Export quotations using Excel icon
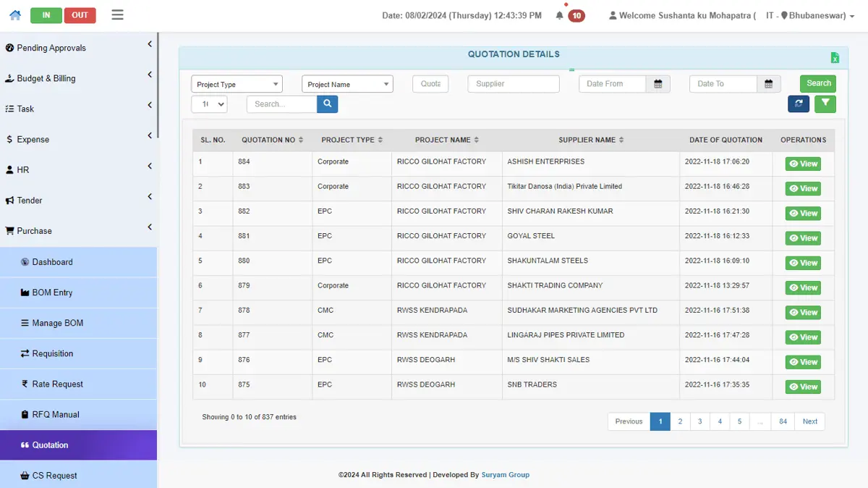This screenshot has height=488, width=868. [835, 58]
